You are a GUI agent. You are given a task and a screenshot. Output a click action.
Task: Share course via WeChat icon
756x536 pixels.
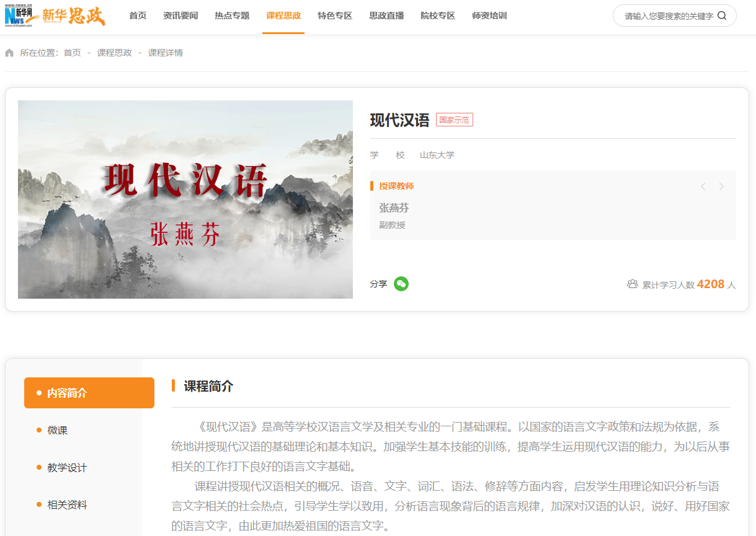coord(401,284)
